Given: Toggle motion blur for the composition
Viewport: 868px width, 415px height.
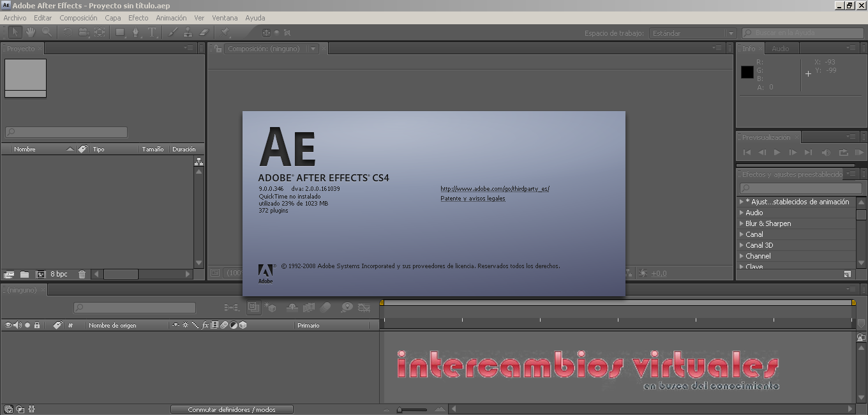Looking at the screenshot, I should point(325,307).
